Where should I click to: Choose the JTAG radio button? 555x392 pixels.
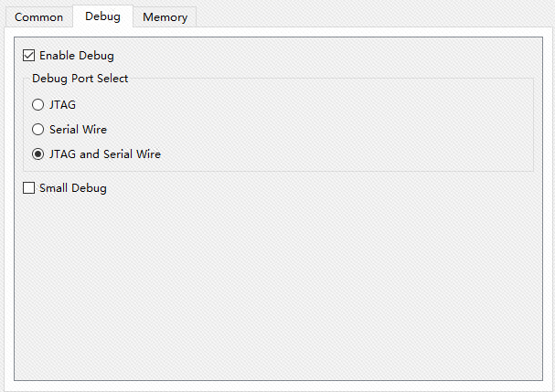click(37, 105)
